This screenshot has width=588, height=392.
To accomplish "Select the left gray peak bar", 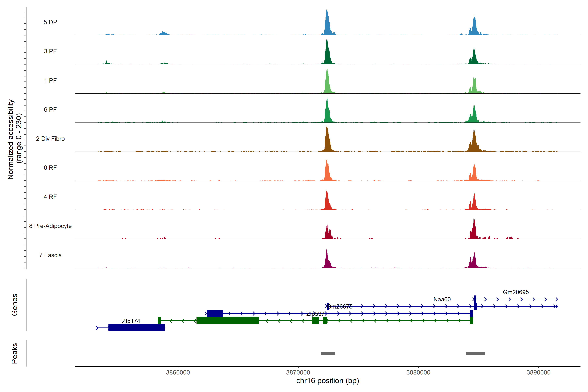I will [328, 353].
